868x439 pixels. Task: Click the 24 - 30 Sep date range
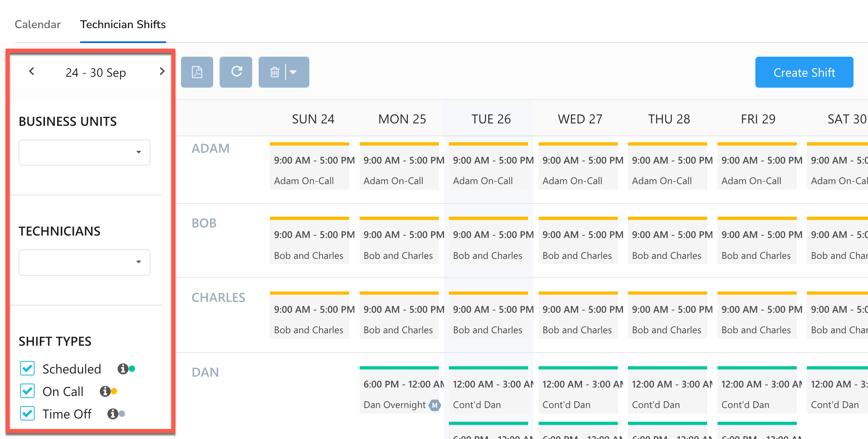coord(96,72)
